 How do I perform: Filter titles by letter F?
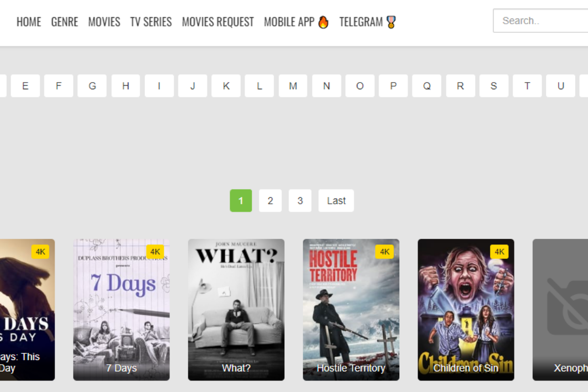click(x=59, y=86)
